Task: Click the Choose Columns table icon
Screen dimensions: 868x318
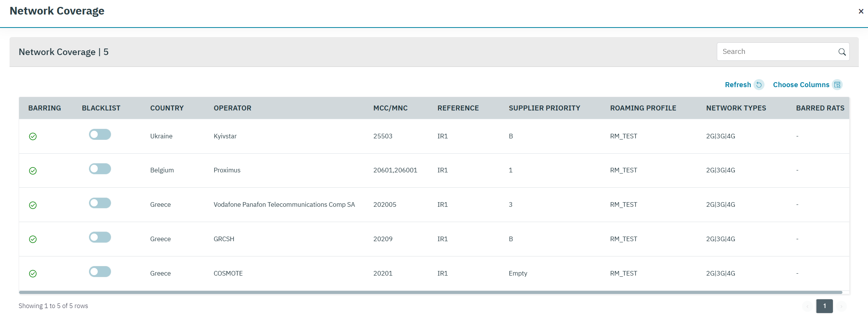Action: click(x=837, y=85)
